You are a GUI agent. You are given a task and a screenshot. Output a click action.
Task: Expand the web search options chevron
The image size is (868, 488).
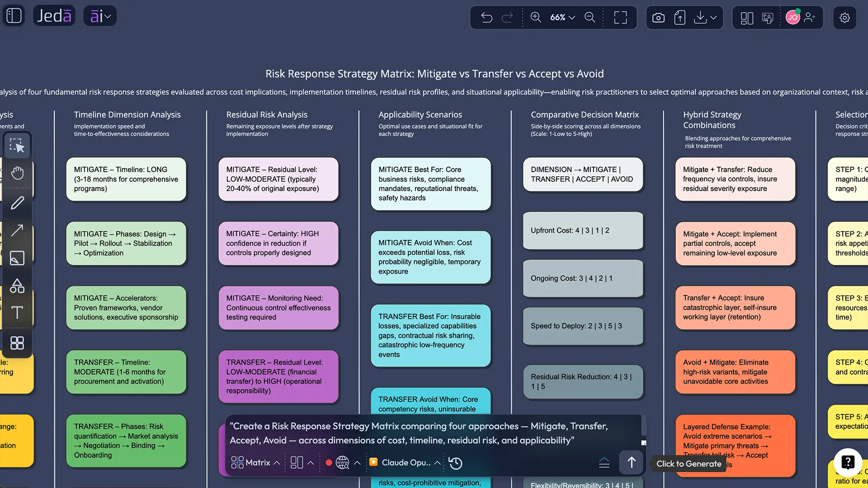click(357, 463)
